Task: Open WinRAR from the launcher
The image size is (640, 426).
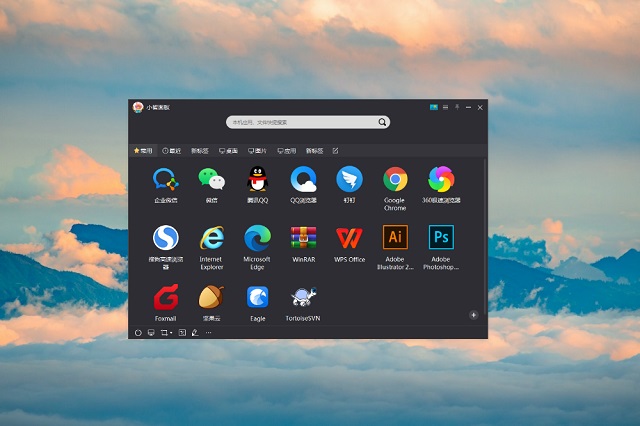Action: (303, 237)
